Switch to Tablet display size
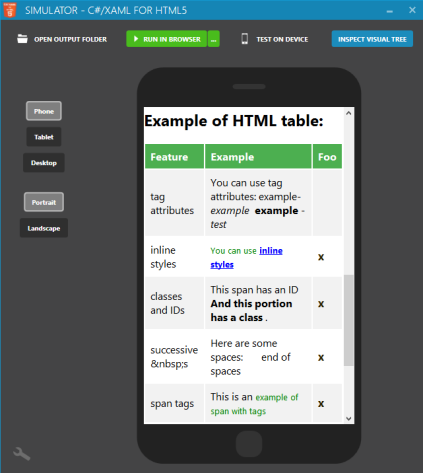The height and width of the screenshot is (473, 423). [44, 137]
